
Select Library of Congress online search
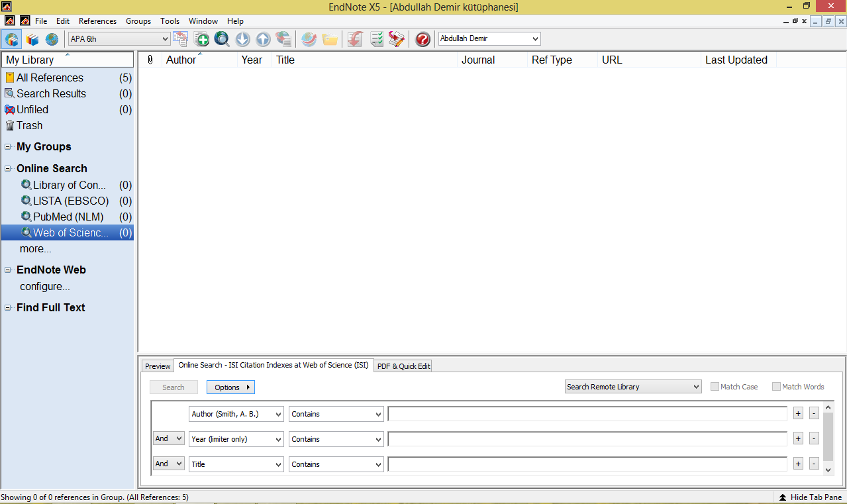pyautogui.click(x=68, y=185)
